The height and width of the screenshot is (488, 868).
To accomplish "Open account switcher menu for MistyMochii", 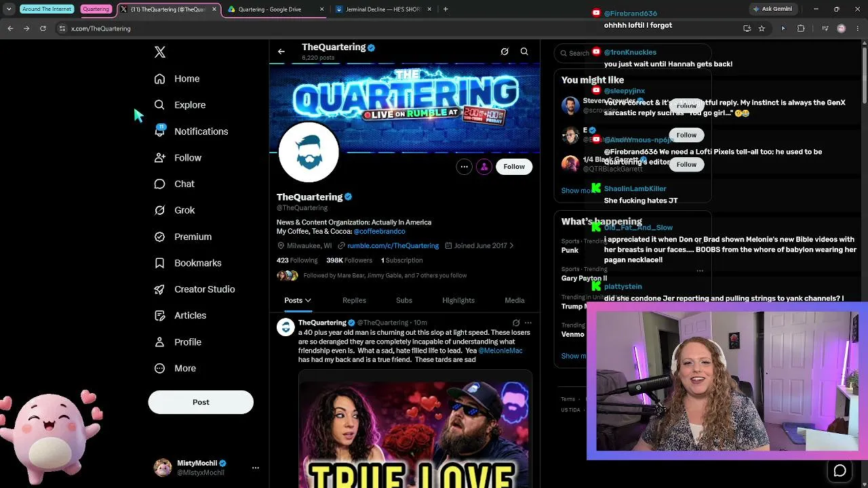I will pos(255,468).
